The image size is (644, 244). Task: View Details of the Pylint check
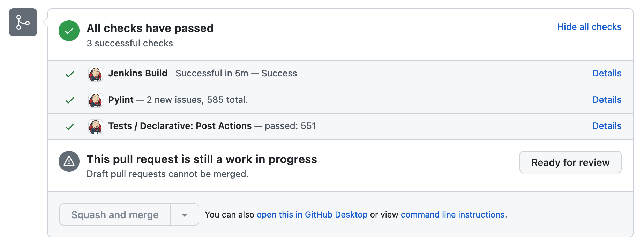[607, 100]
